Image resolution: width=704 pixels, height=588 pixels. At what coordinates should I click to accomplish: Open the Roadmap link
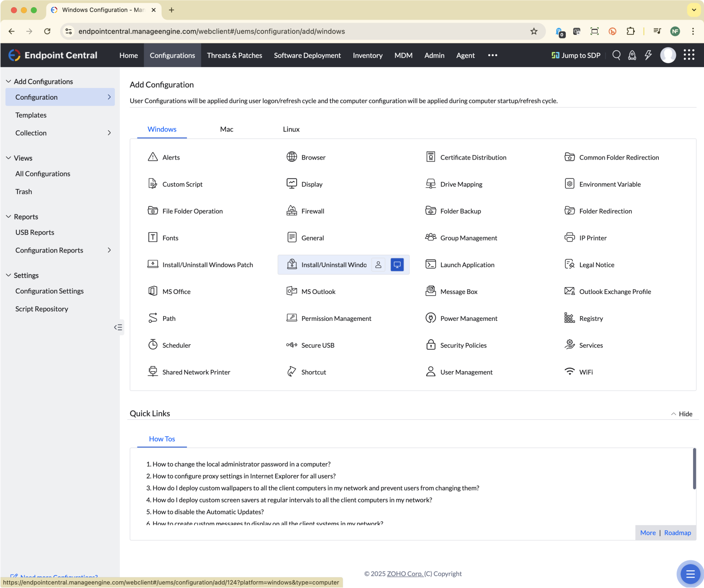(x=678, y=533)
